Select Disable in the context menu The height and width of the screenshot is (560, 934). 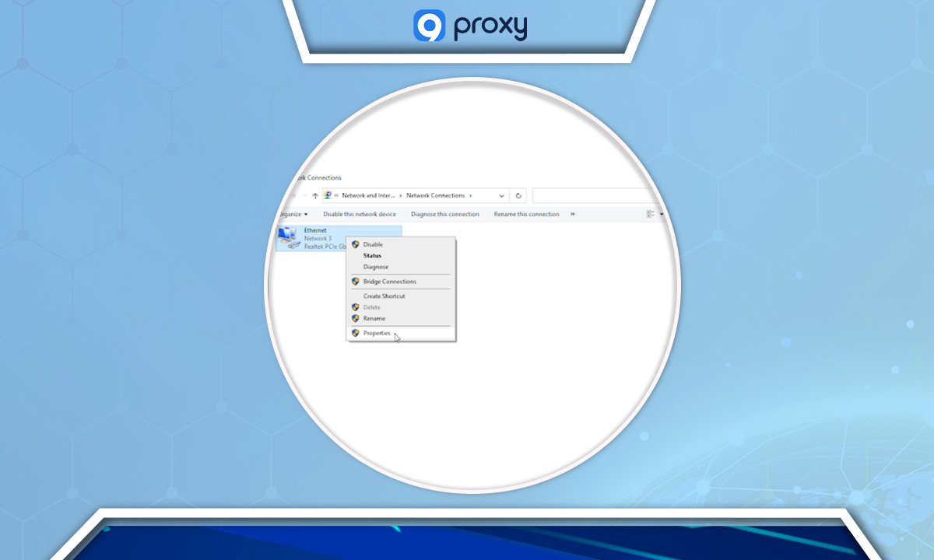(373, 244)
